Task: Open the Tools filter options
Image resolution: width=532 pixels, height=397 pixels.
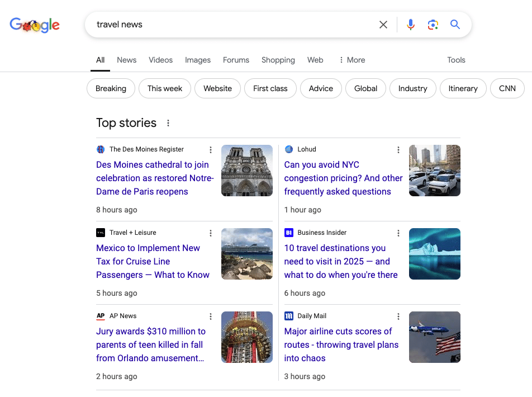Action: tap(456, 60)
